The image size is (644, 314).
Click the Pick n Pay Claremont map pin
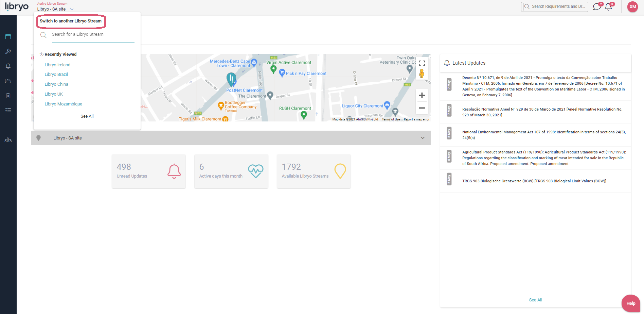[x=282, y=73]
